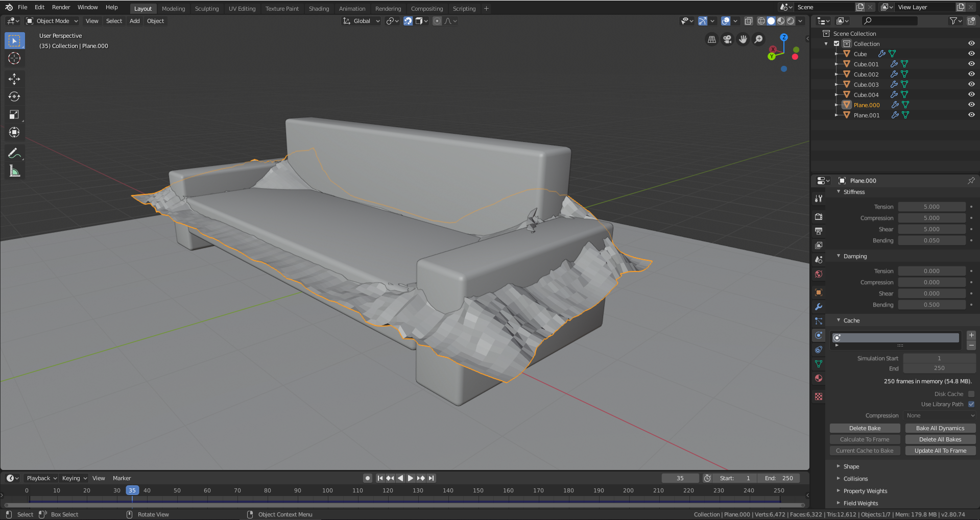Collapse the Damping panel
980x520 pixels.
[x=855, y=256]
